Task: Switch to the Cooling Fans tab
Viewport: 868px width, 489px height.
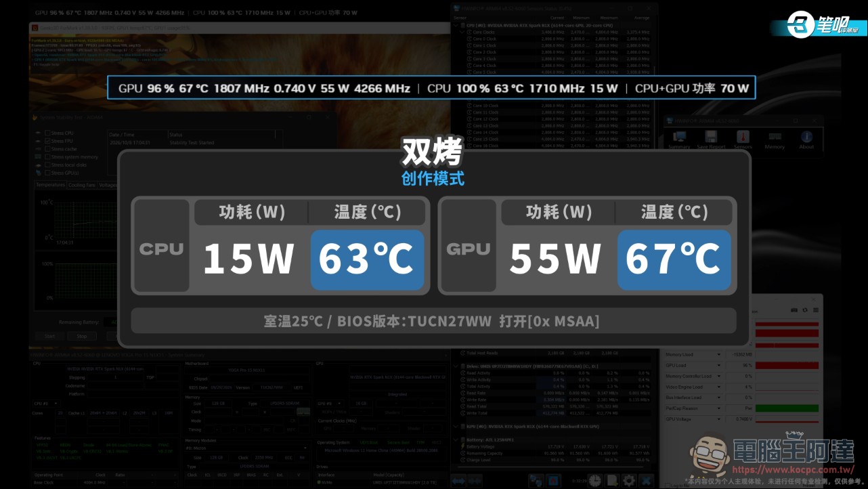Action: 82,185
